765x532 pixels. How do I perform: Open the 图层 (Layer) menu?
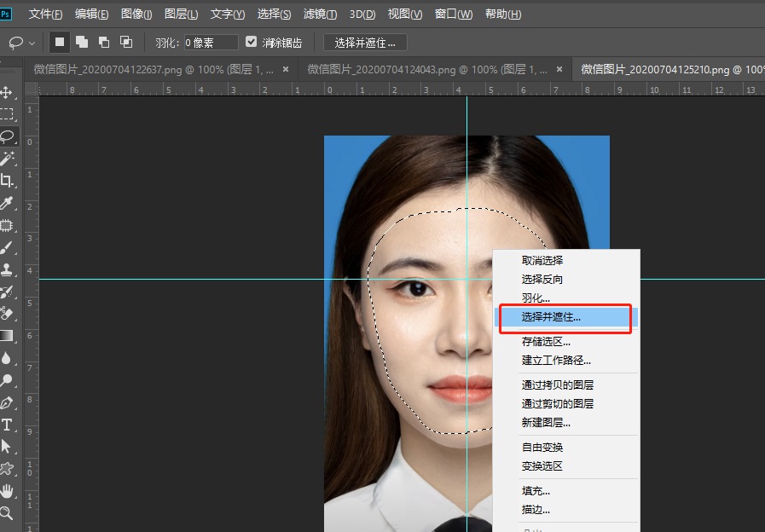[x=180, y=14]
